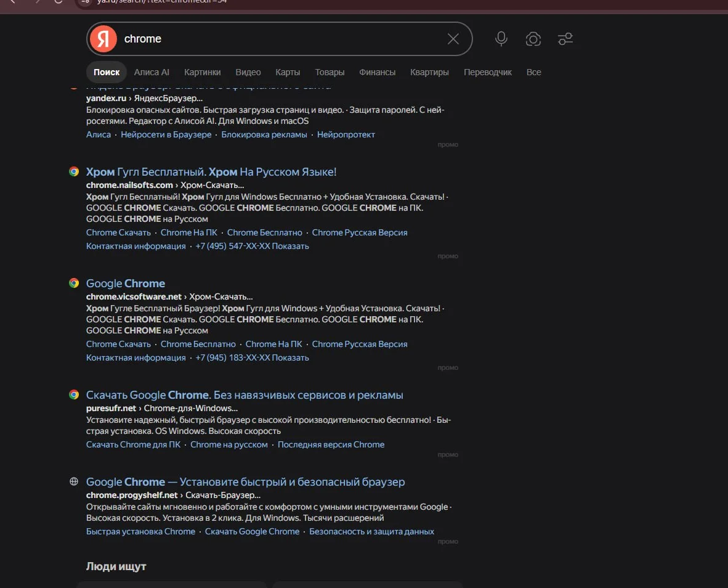Click 'промо' label under puresufr result
Image resolution: width=728 pixels, height=588 pixels.
pyautogui.click(x=448, y=455)
